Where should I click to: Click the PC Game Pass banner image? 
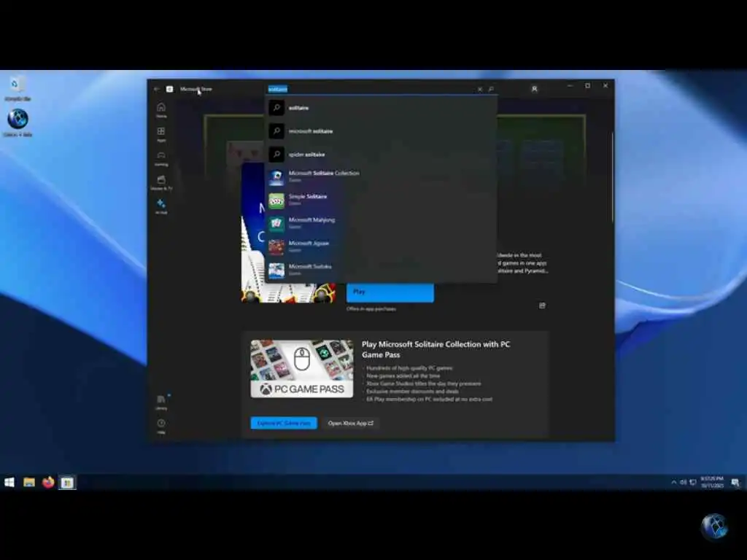click(x=302, y=368)
